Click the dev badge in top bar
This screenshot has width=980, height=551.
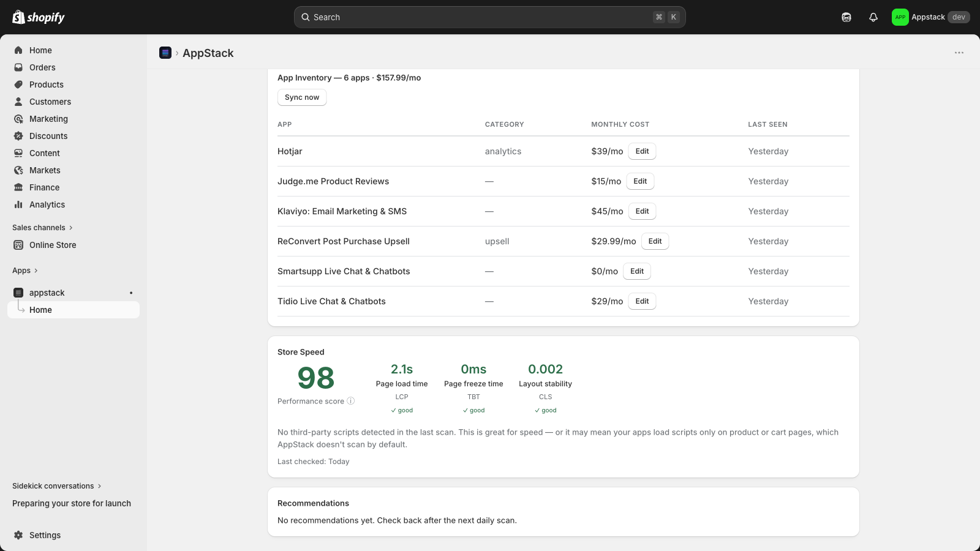tap(959, 17)
